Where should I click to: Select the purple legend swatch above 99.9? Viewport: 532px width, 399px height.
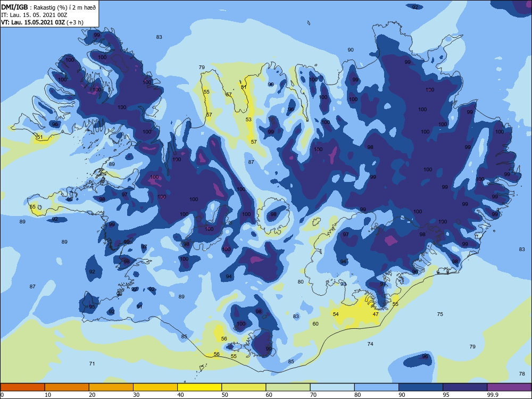510,387
